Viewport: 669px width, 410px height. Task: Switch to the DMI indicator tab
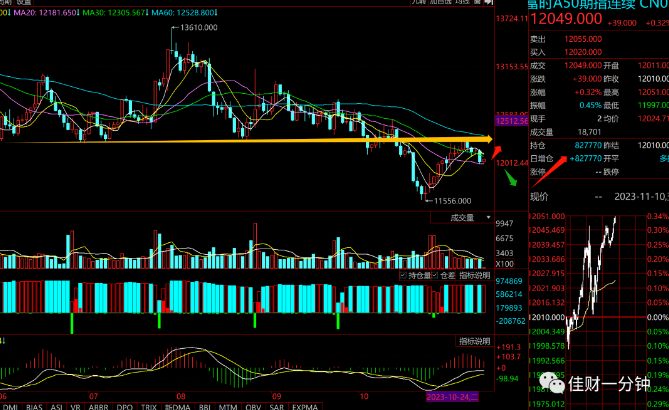tap(9, 407)
